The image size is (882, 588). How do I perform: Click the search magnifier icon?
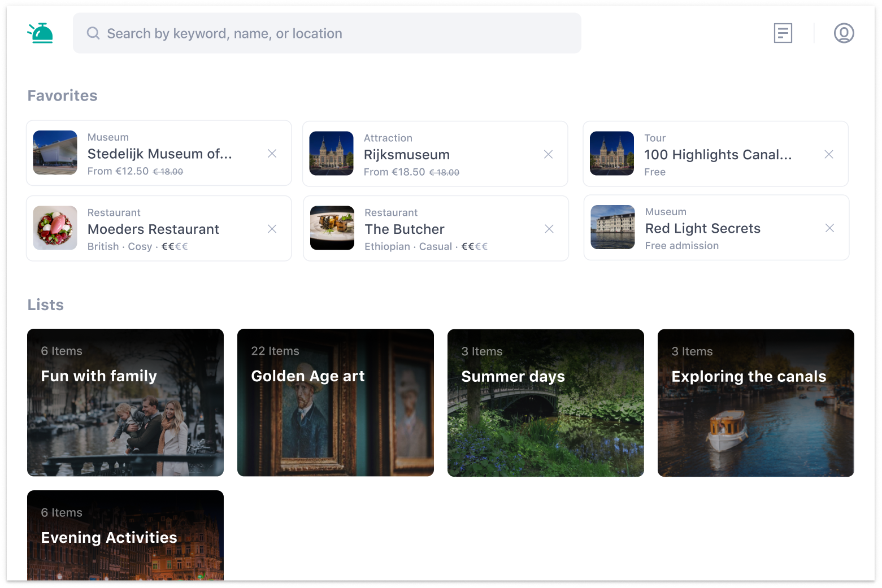click(x=93, y=33)
